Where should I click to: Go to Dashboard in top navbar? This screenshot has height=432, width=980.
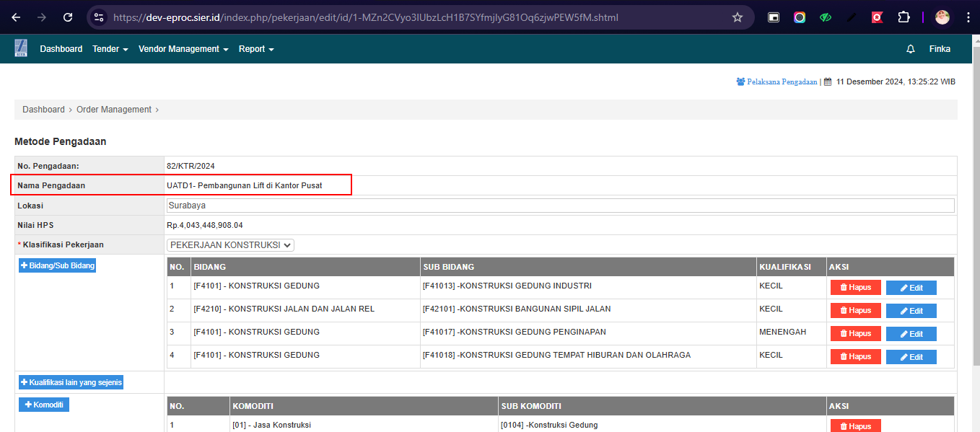tap(61, 49)
